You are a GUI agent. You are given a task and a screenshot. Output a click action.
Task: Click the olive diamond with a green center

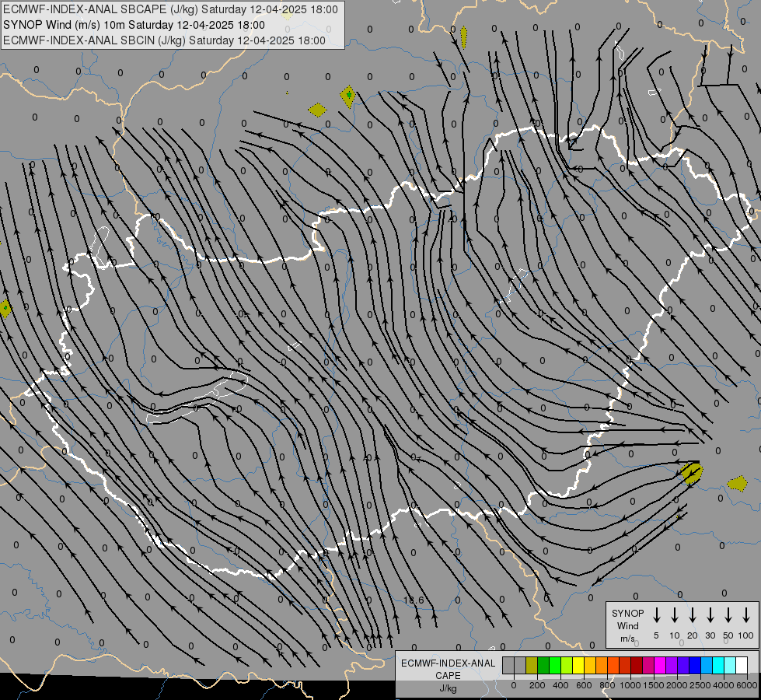click(348, 96)
